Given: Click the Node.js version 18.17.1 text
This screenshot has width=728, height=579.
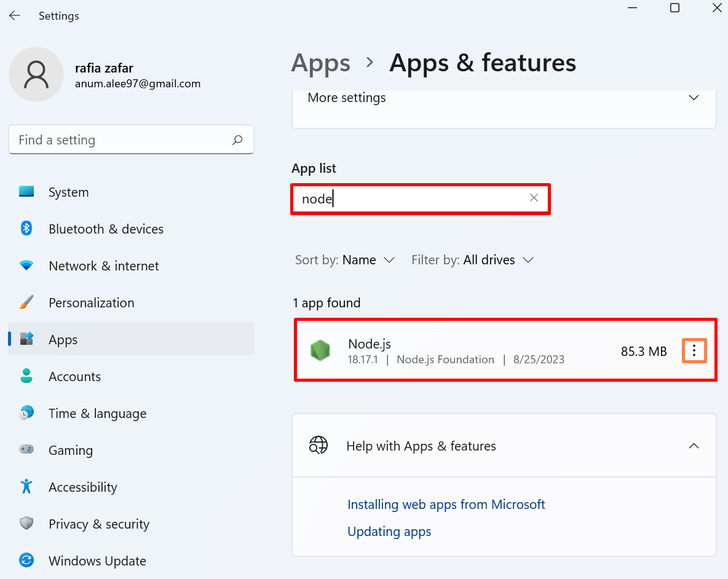Looking at the screenshot, I should 363,360.
